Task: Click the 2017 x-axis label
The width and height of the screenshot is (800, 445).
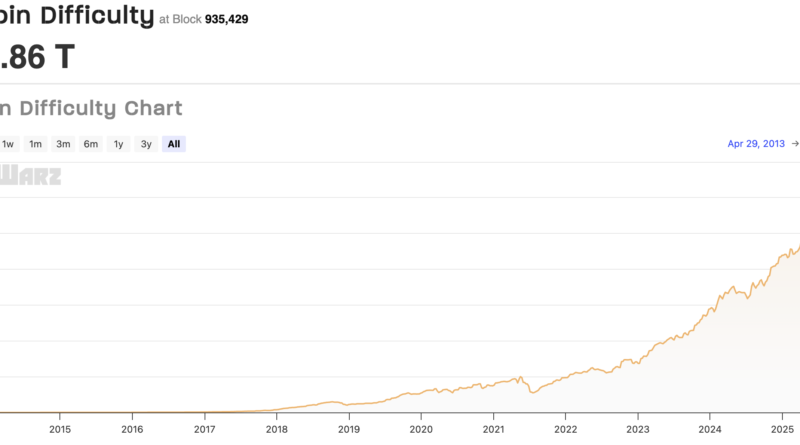Action: pyautogui.click(x=204, y=430)
